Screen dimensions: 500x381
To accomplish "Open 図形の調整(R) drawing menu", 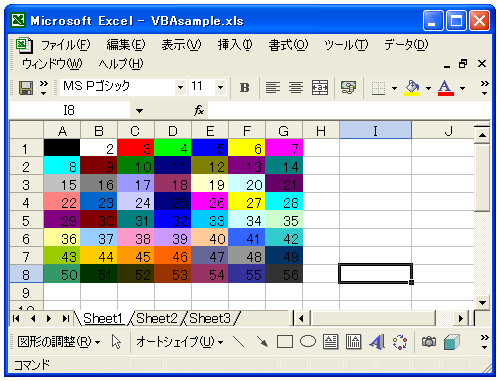I will [59, 342].
